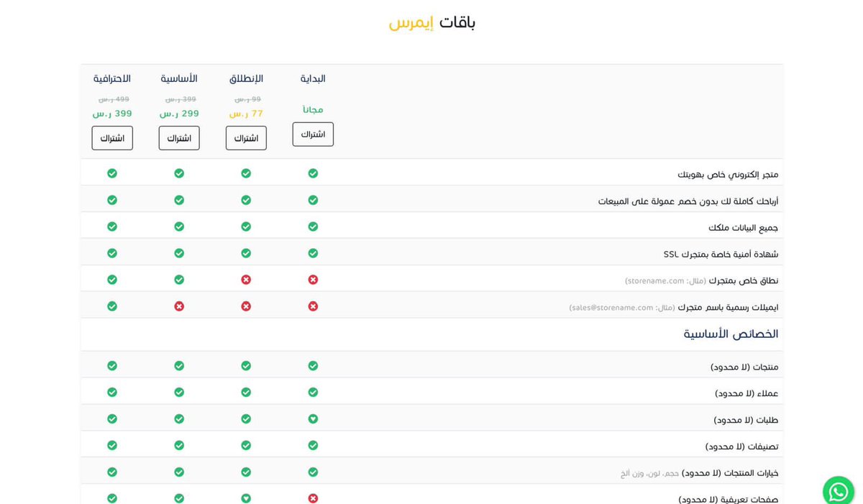Click check for عملاء (لا محدود) in الأساسية column
The image size is (863, 504).
click(179, 393)
